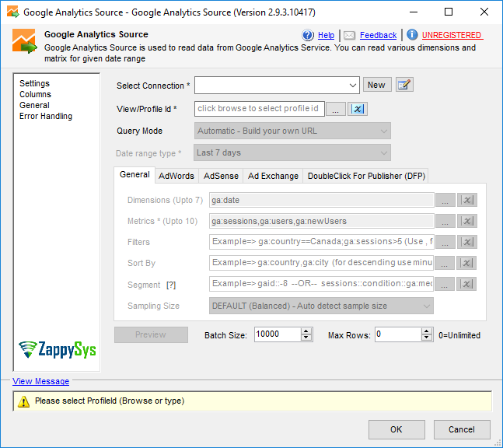Click the Metrics field with ga:sessions
Image resolution: width=503 pixels, height=448 pixels.
[x=321, y=221]
